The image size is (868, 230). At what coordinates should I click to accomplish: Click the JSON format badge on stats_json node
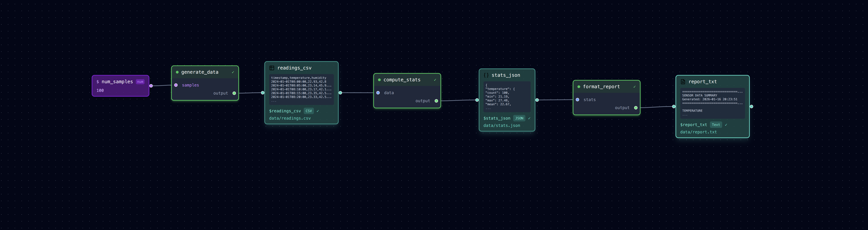519,118
